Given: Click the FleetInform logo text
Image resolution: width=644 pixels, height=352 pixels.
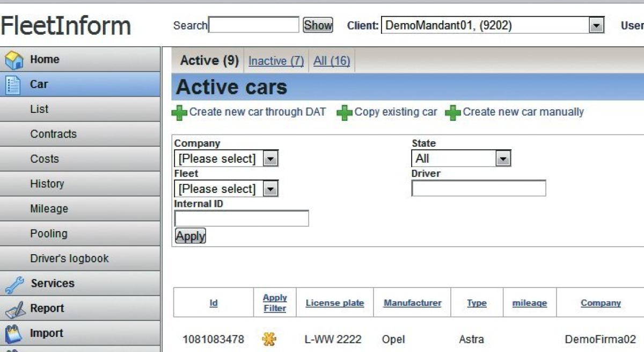Looking at the screenshot, I should [x=65, y=26].
